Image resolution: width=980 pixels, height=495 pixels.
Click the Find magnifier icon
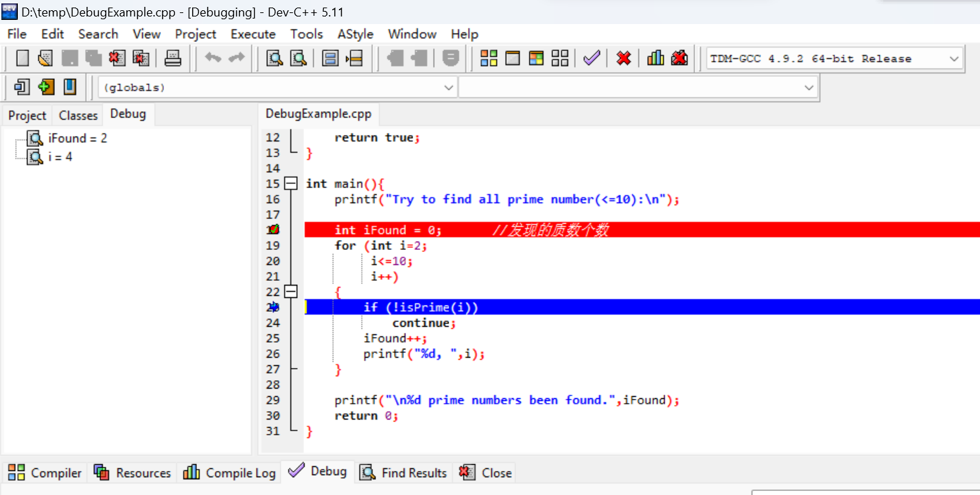click(x=275, y=58)
